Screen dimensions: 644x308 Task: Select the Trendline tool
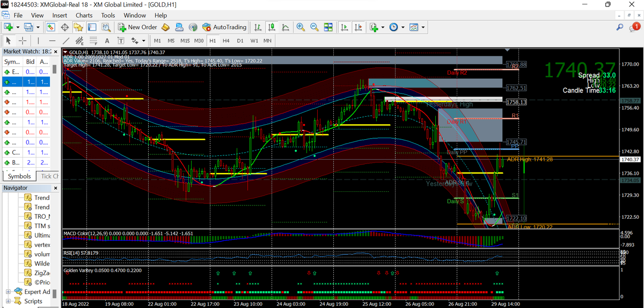pyautogui.click(x=66, y=40)
